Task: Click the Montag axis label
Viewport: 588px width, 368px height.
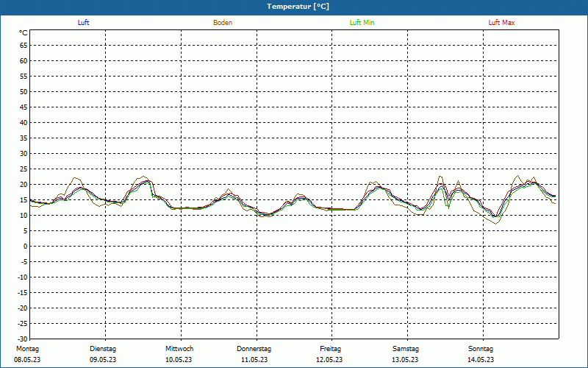Action: (27, 349)
